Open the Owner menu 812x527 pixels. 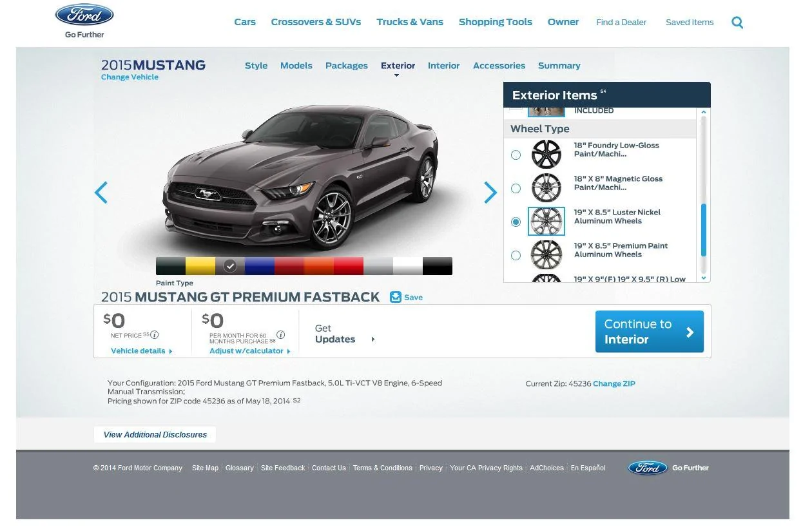point(563,22)
